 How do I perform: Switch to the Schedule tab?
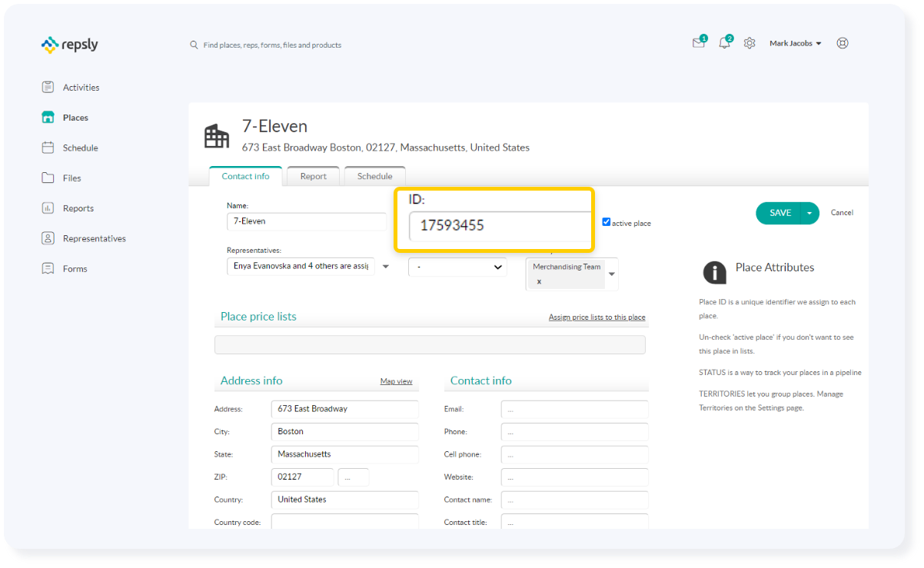(374, 176)
